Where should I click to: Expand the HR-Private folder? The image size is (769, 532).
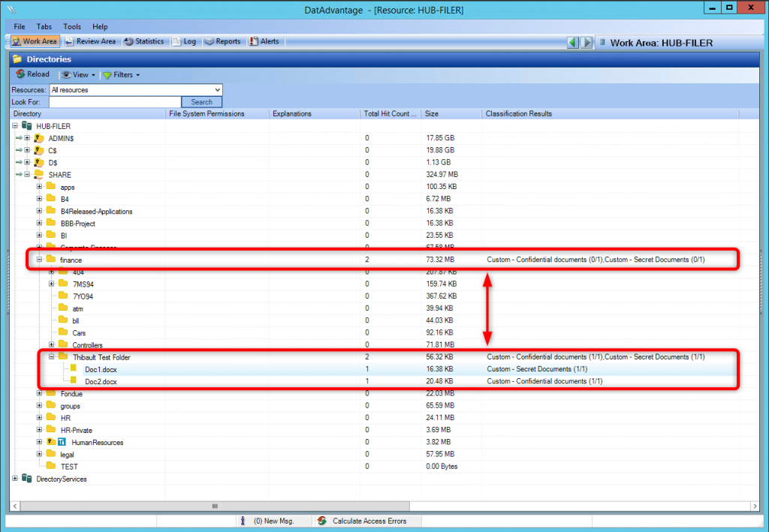(39, 430)
